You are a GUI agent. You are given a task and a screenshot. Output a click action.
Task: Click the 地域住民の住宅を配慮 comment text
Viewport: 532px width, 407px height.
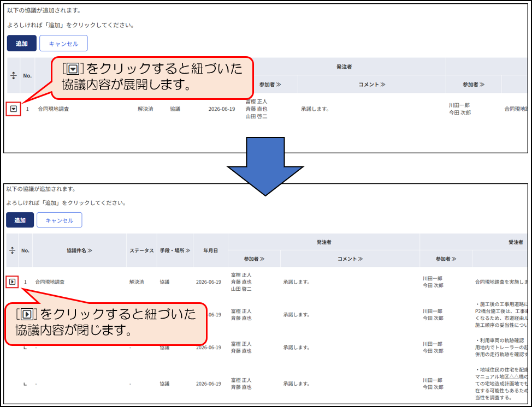point(501,384)
